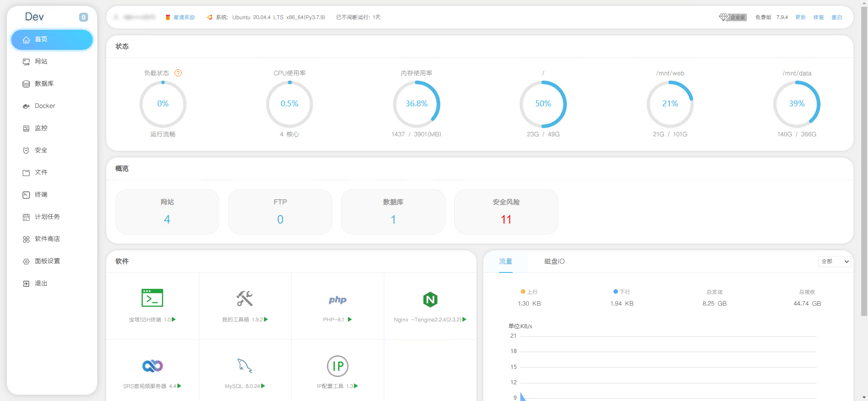The width and height of the screenshot is (868, 401).
Task: Click the page vertical scrollbar
Action: pos(864,158)
